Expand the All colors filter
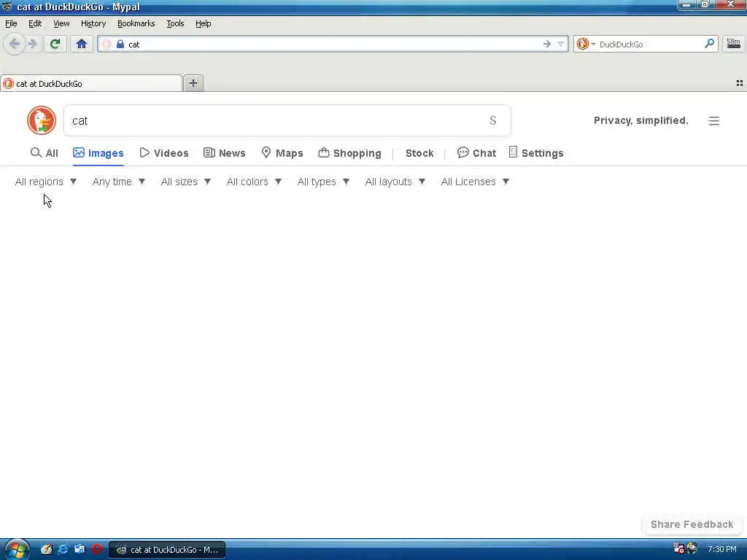Screen dimensions: 747x560 pos(254,182)
